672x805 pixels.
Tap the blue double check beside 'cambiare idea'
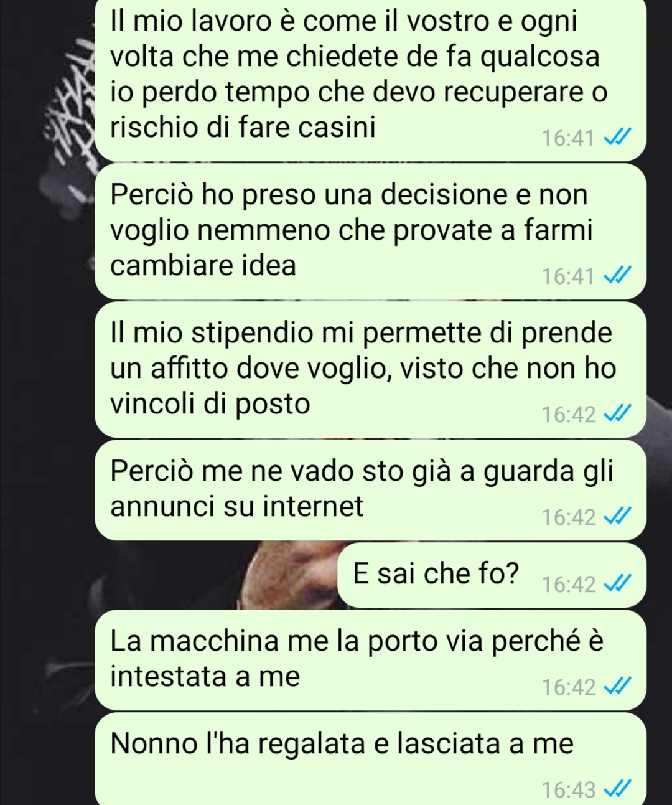(x=619, y=275)
